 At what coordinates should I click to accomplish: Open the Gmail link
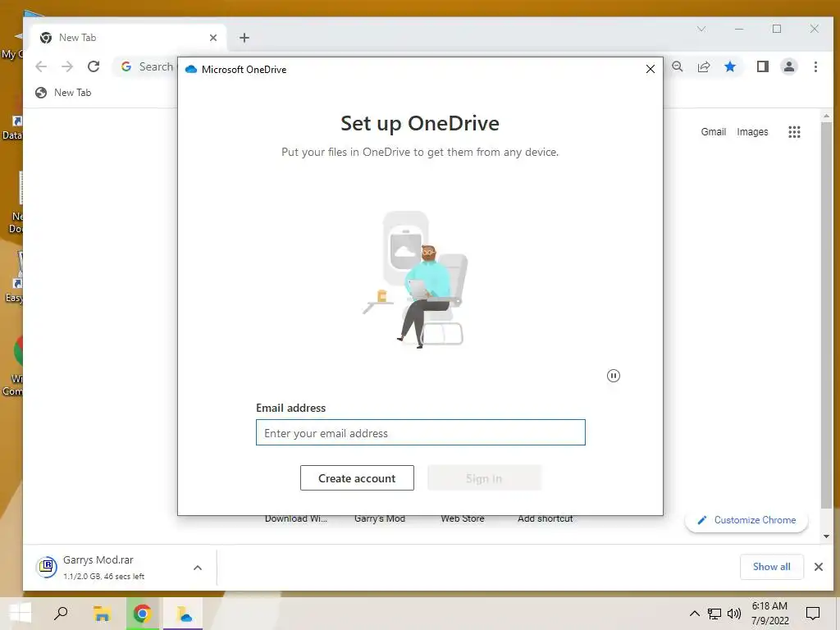coord(713,132)
